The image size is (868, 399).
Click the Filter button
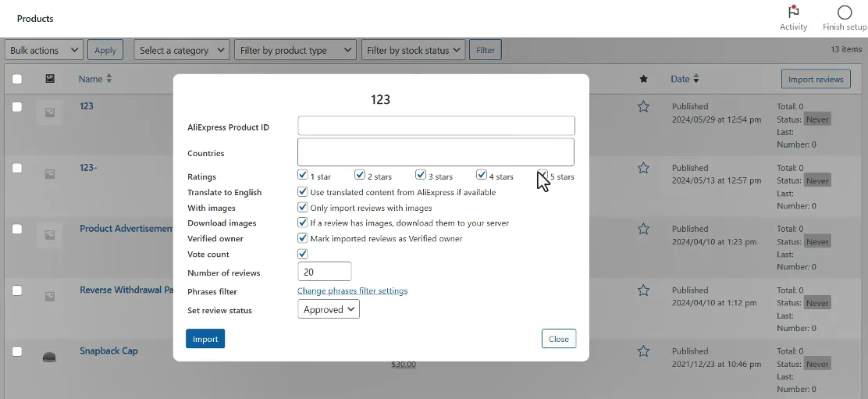(x=486, y=50)
